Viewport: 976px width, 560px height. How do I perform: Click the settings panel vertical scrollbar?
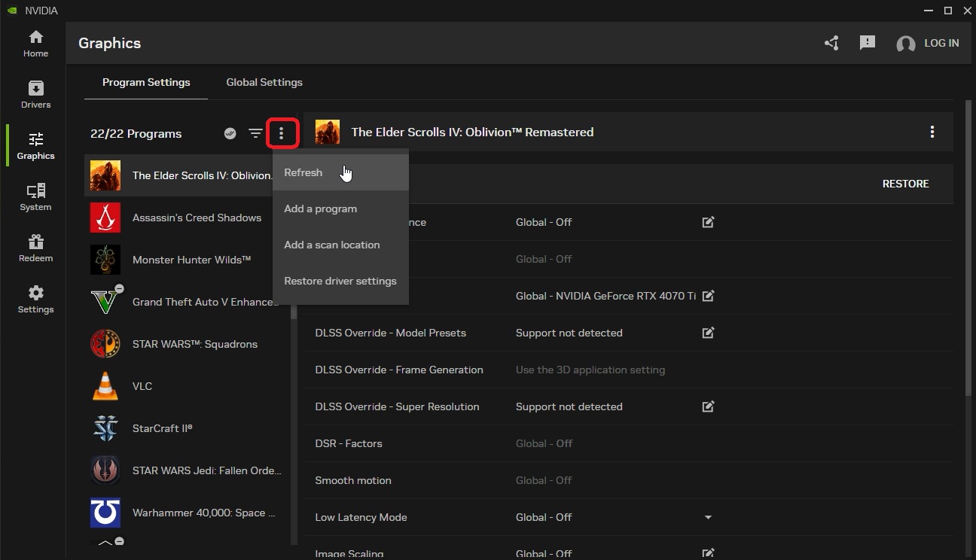click(x=969, y=248)
